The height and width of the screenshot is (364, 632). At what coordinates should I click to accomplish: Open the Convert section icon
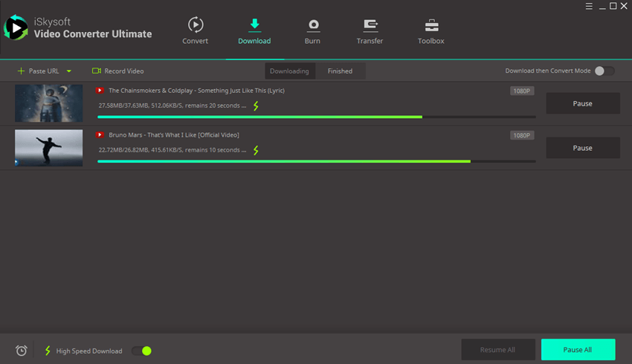pos(195,26)
